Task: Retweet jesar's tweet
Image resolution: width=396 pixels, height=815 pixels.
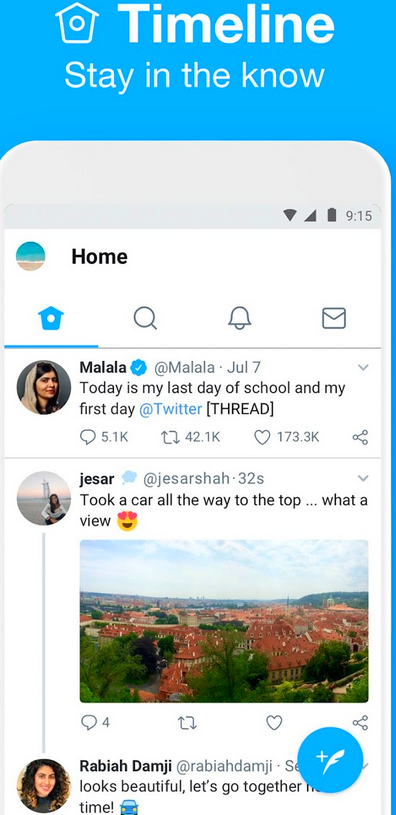Action: [x=186, y=722]
